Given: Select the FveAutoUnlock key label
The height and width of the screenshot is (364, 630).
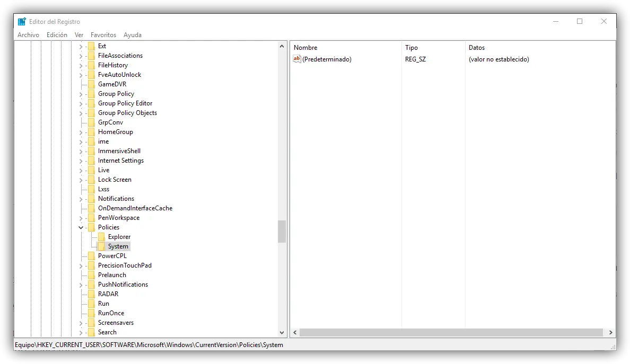Looking at the screenshot, I should (x=120, y=75).
